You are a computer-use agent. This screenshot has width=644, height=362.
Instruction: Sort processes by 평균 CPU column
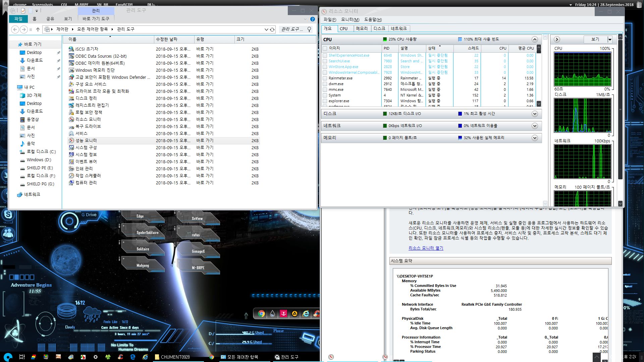(522, 48)
